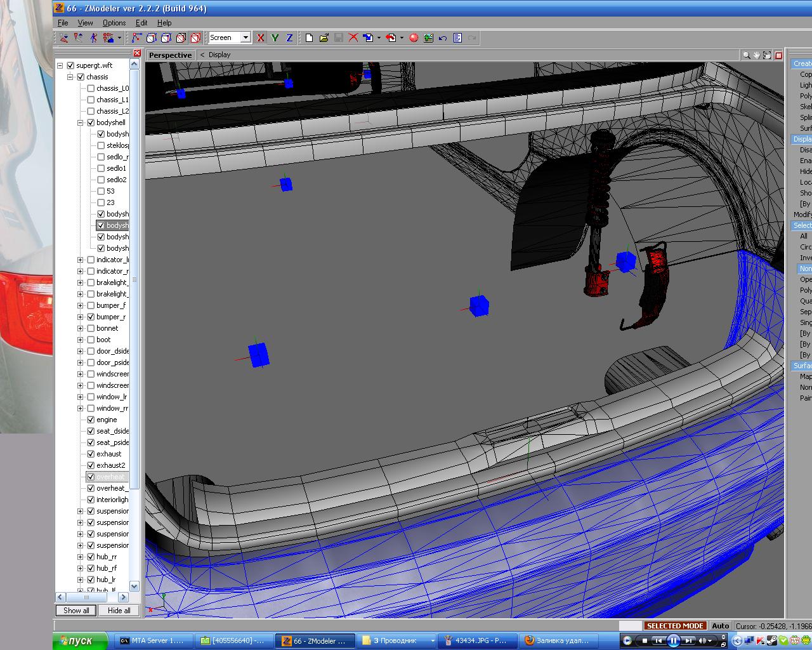Screen dimensions: 812x650
Task: Click the new document icon
Action: coord(309,38)
